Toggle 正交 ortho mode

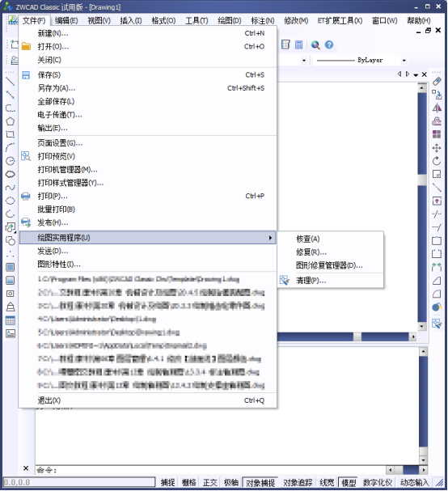click(x=210, y=482)
